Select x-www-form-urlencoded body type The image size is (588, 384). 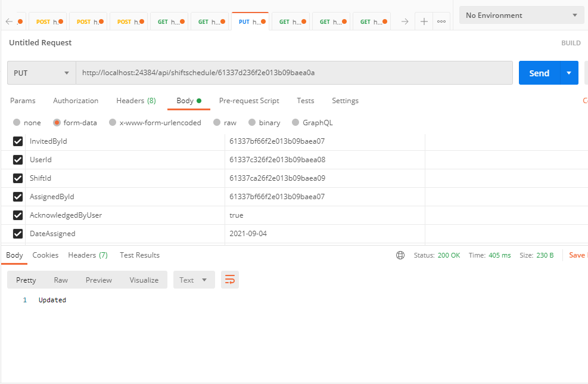click(x=113, y=122)
